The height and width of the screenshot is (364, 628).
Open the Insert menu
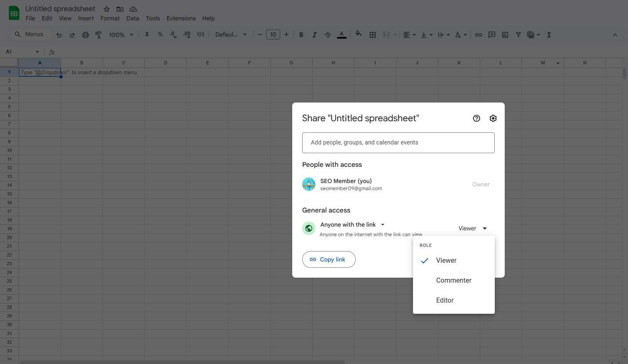coord(86,18)
